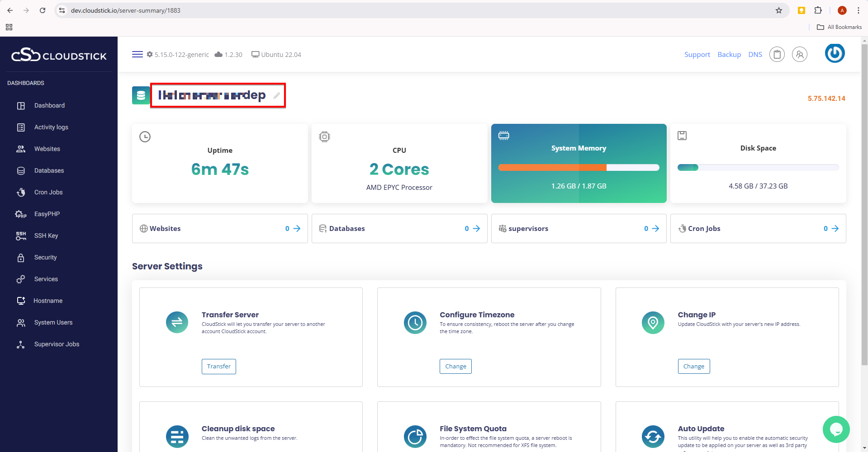The image size is (868, 452).
Task: Open the clipboard icon in top bar
Action: point(777,55)
